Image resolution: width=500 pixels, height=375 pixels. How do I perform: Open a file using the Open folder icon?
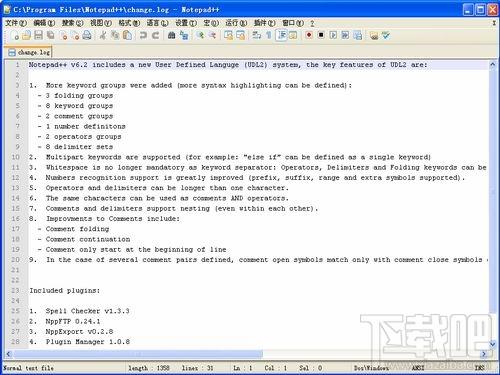(x=27, y=35)
